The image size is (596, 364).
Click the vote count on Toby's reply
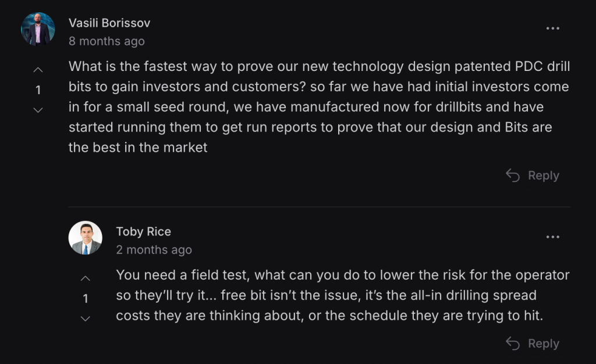click(x=86, y=299)
